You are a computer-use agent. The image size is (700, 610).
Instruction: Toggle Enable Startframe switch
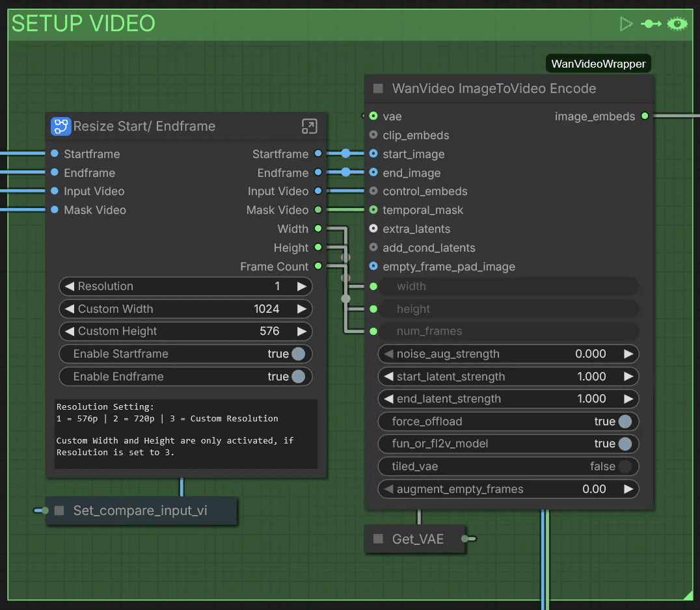click(x=298, y=354)
